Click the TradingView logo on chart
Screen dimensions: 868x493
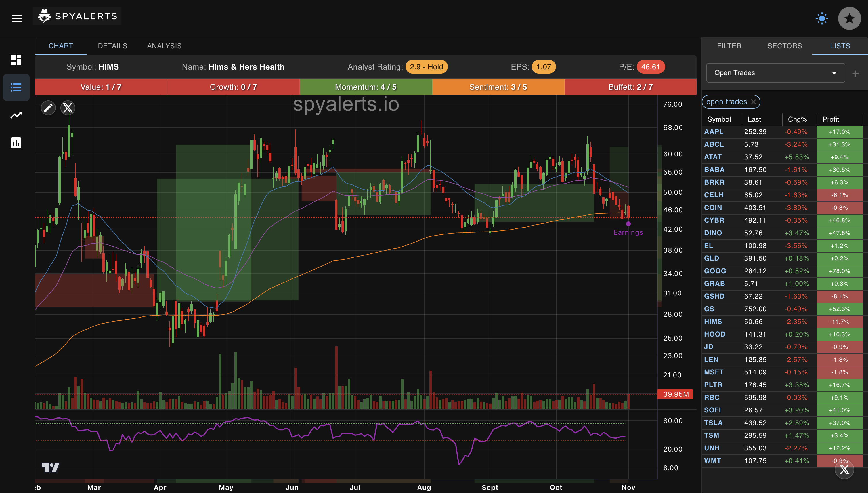tap(50, 468)
